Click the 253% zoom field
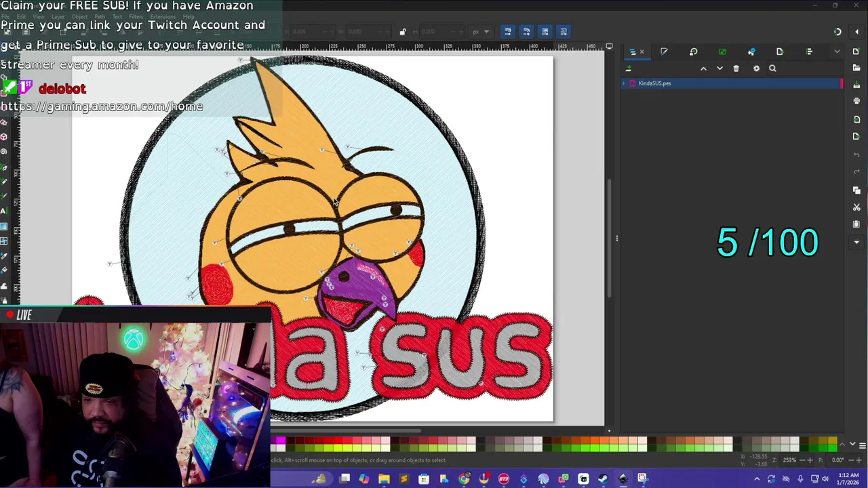This screenshot has height=488, width=868. click(789, 460)
